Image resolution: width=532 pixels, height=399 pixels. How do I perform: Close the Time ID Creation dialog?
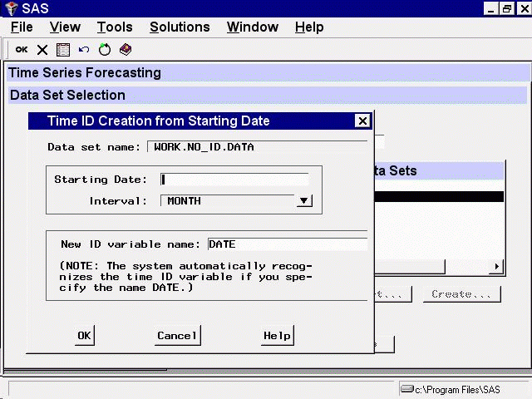362,121
